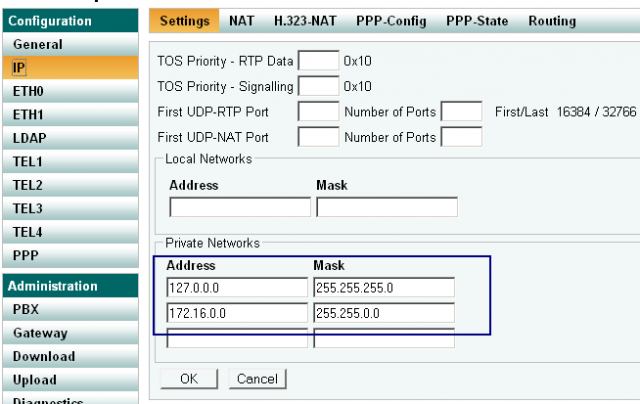Open the Routing tab

(552, 21)
